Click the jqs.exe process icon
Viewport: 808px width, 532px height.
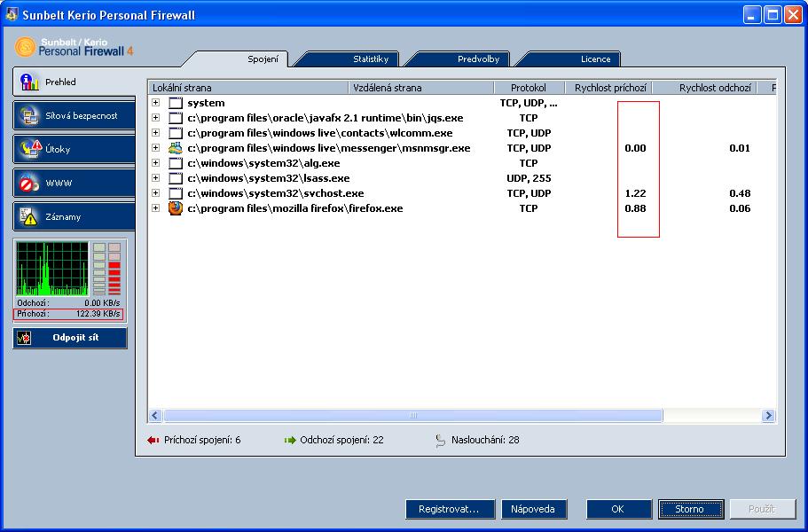point(176,118)
